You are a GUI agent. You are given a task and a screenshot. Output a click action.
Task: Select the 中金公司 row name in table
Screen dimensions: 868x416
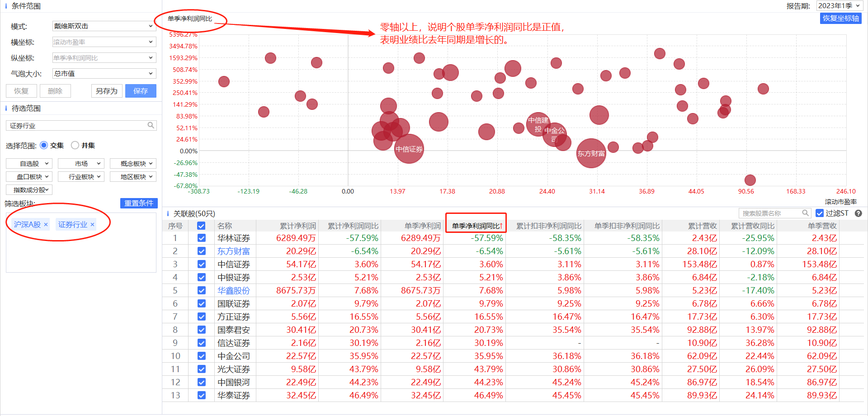[x=234, y=356]
